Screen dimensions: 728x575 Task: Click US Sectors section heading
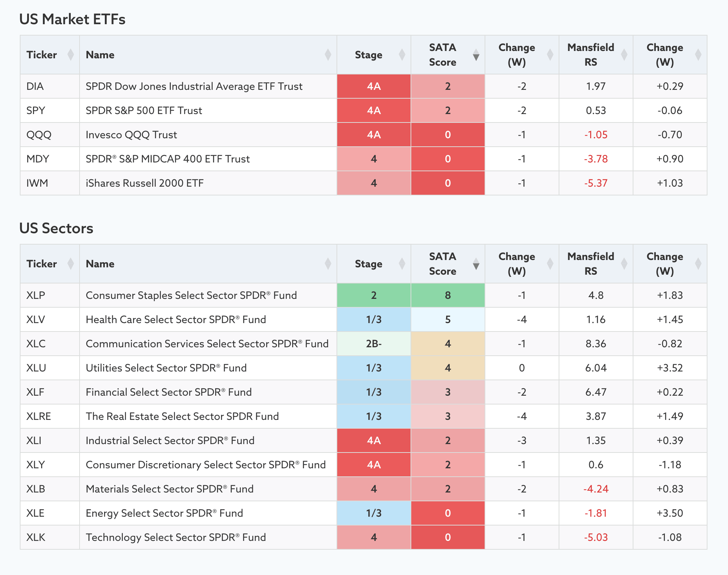(x=56, y=228)
